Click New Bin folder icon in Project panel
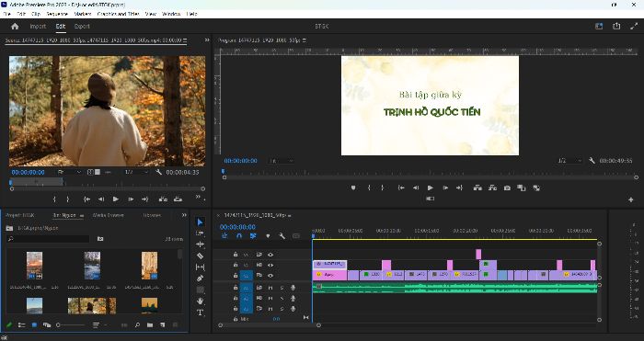Image resolution: width=644 pixels, height=341 pixels. coord(150,325)
